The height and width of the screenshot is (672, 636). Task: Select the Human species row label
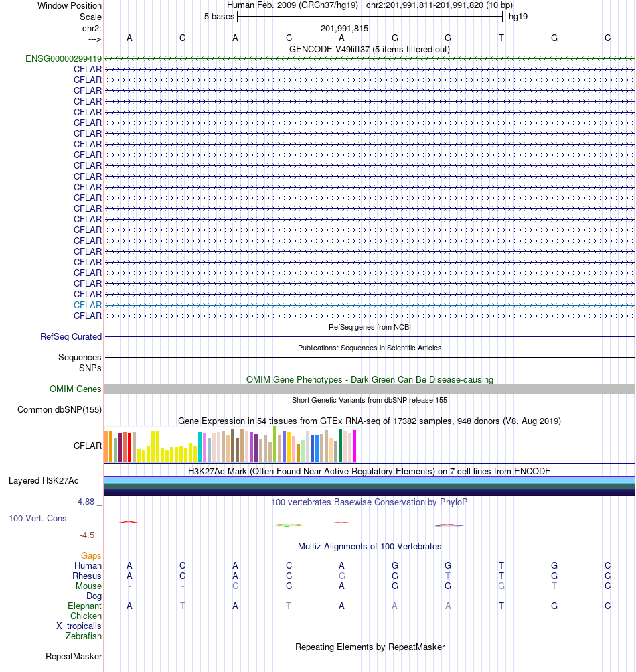pos(88,565)
